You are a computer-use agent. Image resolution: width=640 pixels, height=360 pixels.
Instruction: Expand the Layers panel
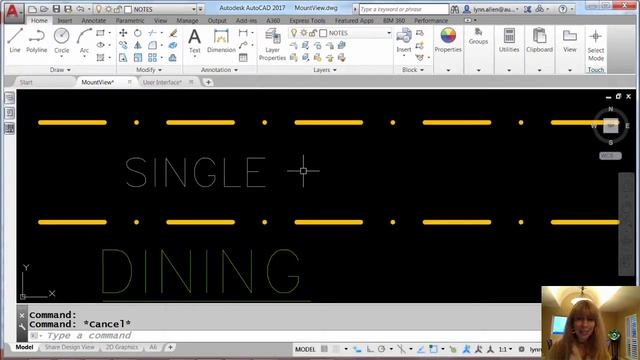[325, 70]
